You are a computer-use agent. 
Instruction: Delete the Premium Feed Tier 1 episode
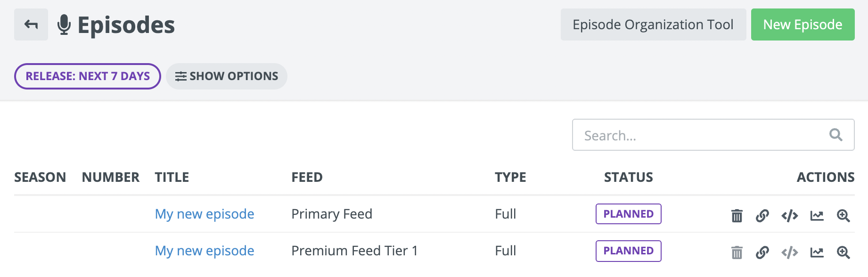click(x=737, y=252)
